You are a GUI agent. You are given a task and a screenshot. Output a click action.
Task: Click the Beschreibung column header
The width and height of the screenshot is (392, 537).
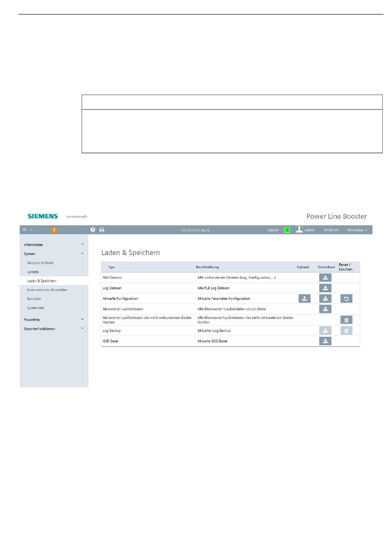point(208,267)
